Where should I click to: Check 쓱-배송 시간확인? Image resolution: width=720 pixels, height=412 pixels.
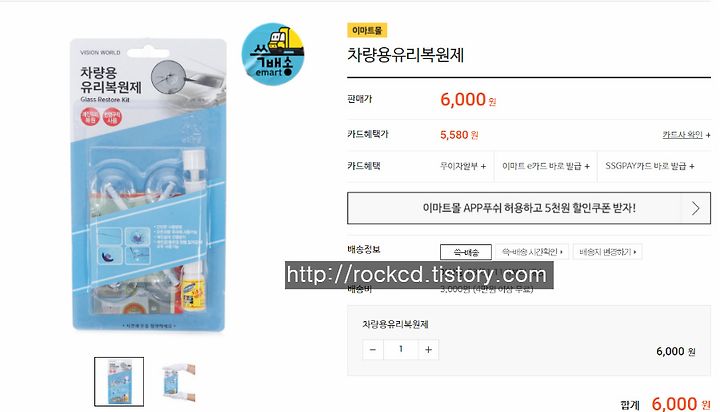tap(532, 252)
